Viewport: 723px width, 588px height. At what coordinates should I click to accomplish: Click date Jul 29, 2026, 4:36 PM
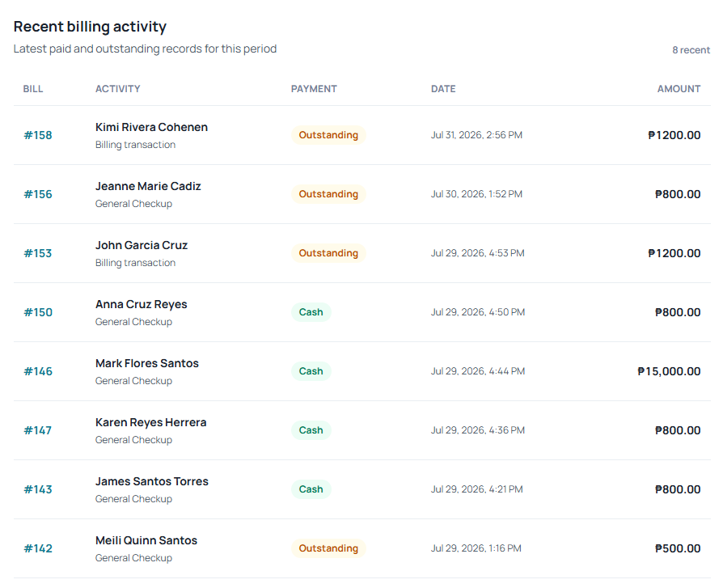point(478,430)
